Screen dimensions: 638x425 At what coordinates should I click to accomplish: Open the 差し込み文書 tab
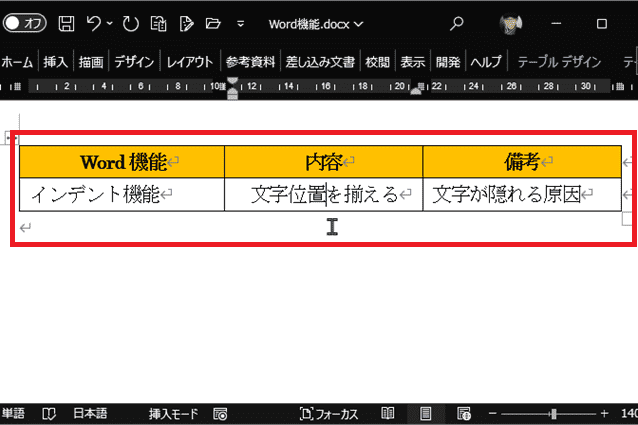tap(320, 62)
